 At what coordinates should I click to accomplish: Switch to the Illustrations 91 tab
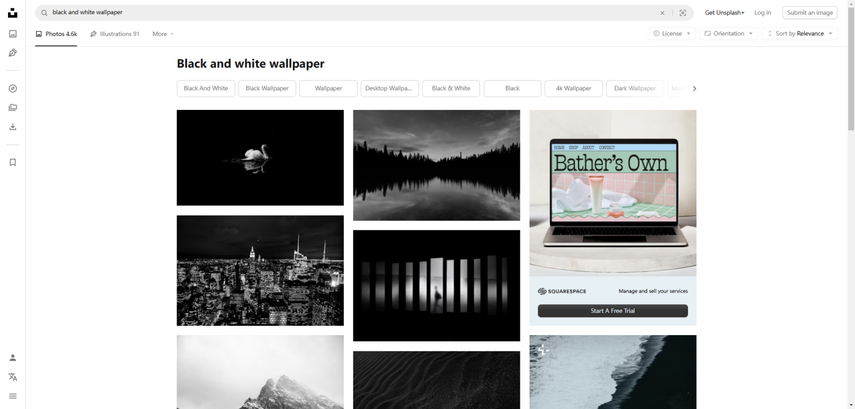[x=115, y=34]
